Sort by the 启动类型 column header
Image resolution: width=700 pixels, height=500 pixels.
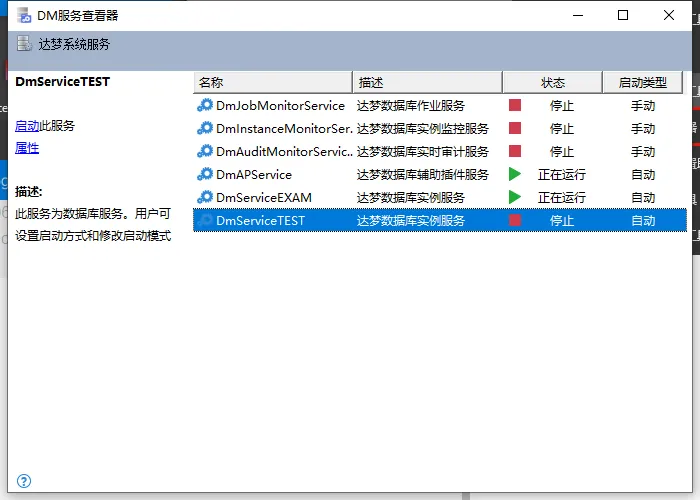(643, 83)
